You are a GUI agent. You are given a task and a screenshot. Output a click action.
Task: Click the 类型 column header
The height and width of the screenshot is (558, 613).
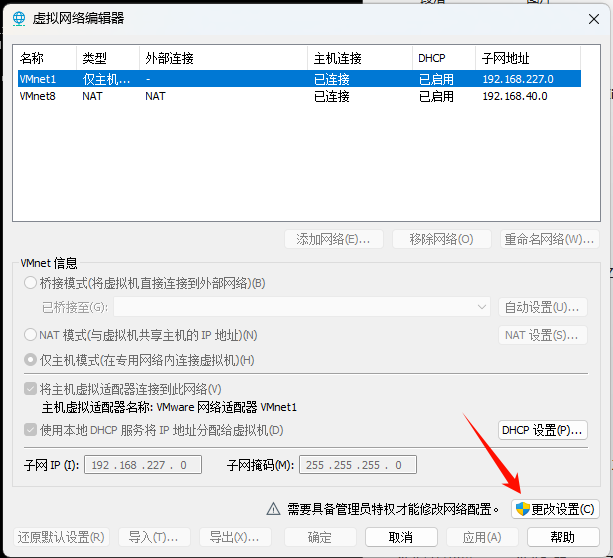(108, 58)
